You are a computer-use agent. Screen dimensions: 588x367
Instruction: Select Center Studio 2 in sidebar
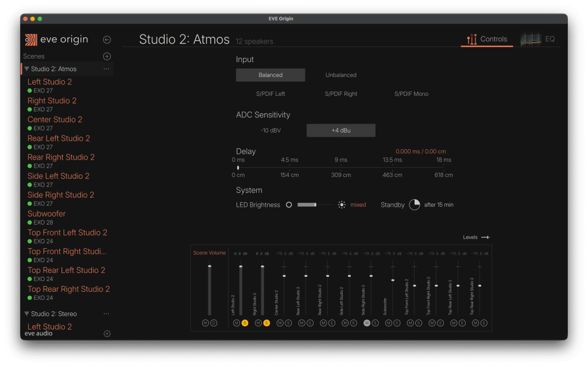coord(55,119)
